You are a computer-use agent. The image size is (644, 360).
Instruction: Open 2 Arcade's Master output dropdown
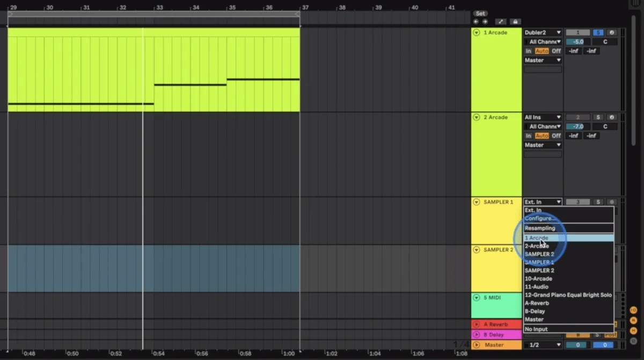[543, 145]
